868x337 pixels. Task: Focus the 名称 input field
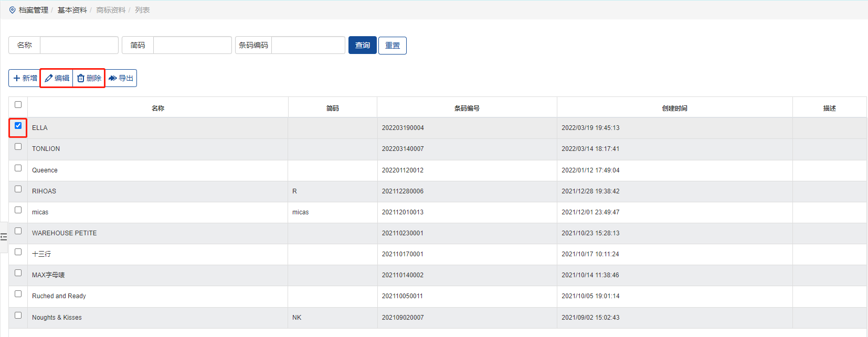[79, 45]
